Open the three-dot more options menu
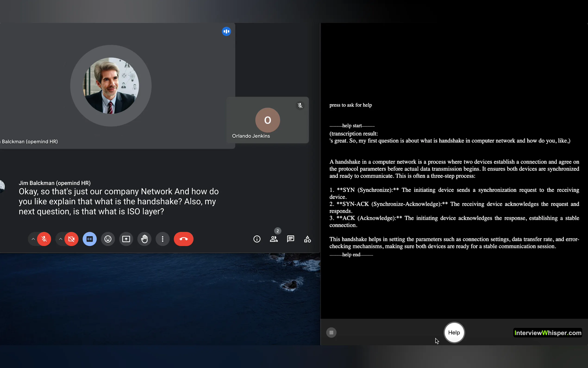 [163, 239]
